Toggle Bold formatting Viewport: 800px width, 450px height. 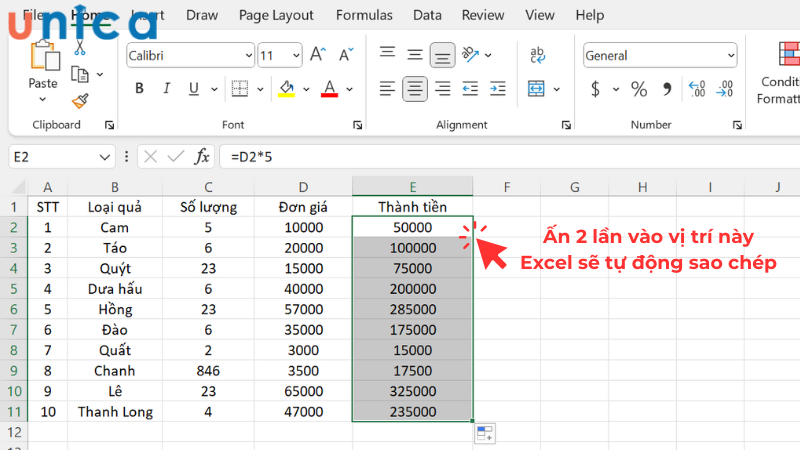point(139,89)
